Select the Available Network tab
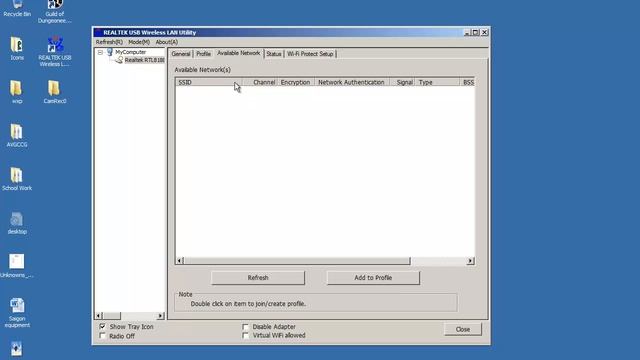The width and height of the screenshot is (640, 360). point(238,53)
